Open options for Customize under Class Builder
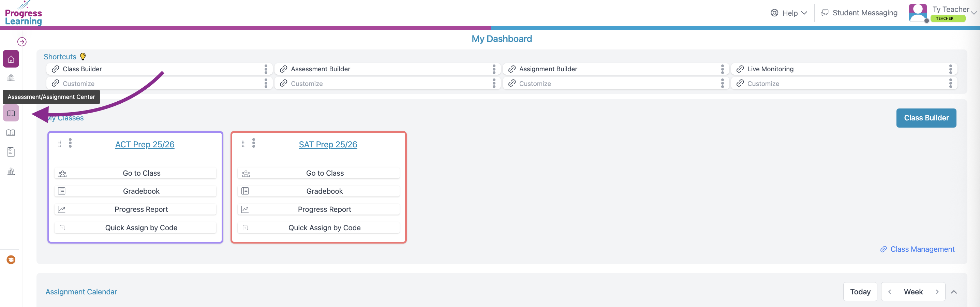 (266, 83)
